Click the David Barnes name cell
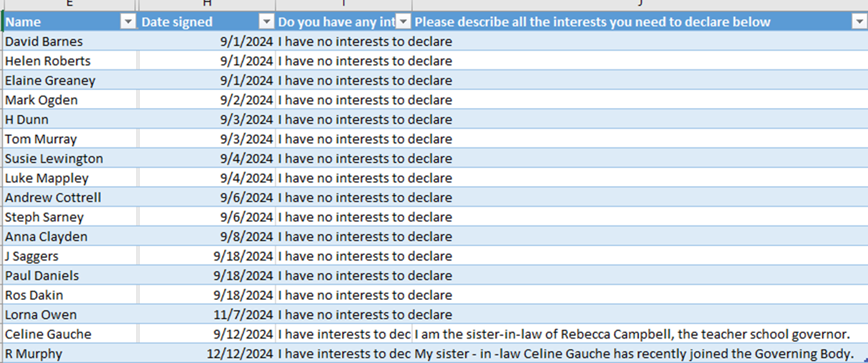Viewport: 868px width, 363px height. click(70, 41)
